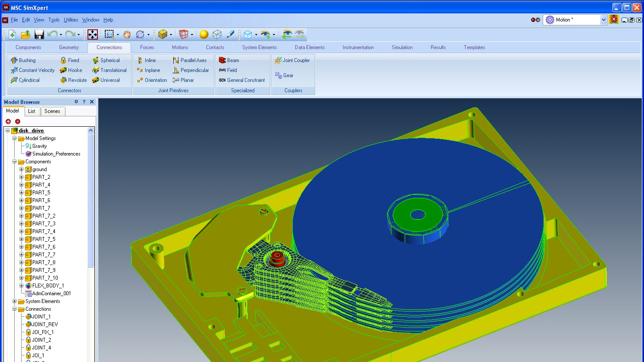
Task: Select the Beam specialized connection
Action: click(229, 60)
